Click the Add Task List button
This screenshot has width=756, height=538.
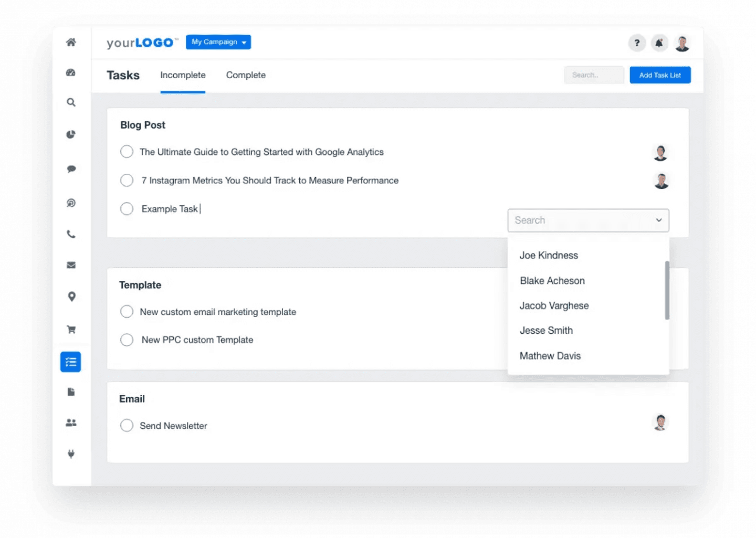click(x=660, y=75)
